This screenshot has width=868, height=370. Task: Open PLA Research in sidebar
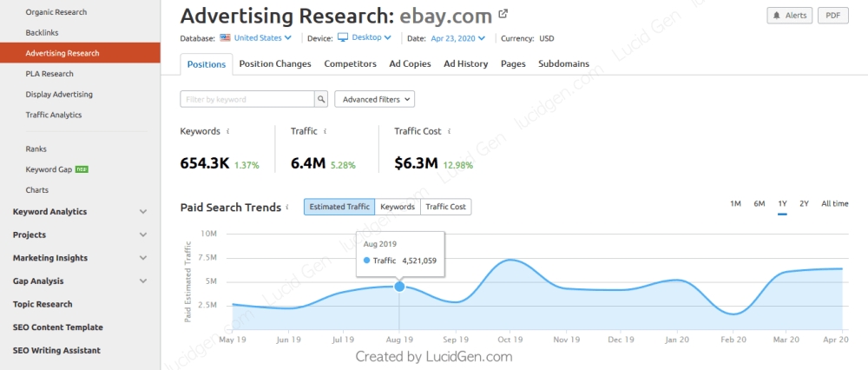(x=49, y=74)
